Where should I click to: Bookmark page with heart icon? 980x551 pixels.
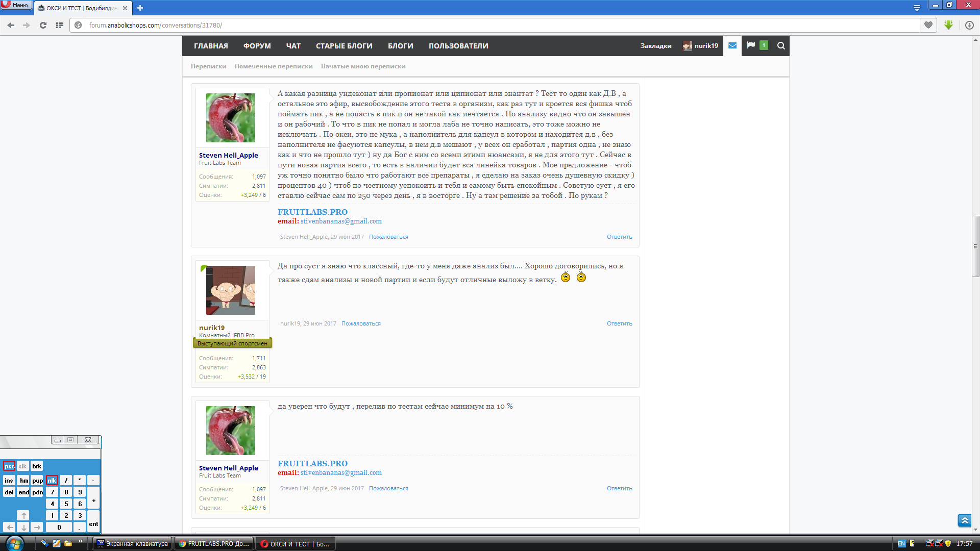point(928,25)
